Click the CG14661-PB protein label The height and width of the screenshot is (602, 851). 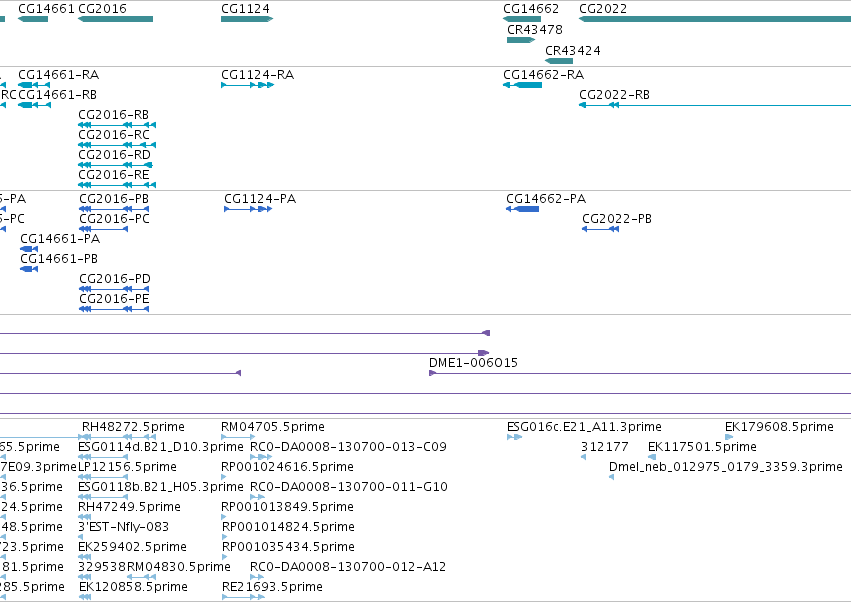pyautogui.click(x=59, y=259)
